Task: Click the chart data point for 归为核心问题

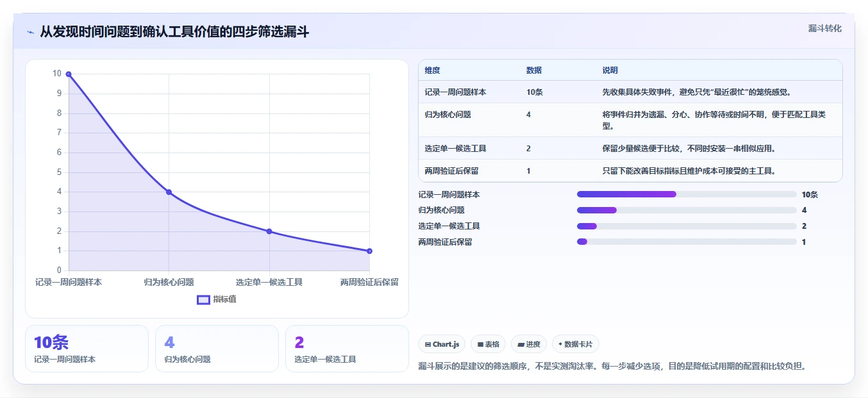Action: click(x=169, y=192)
